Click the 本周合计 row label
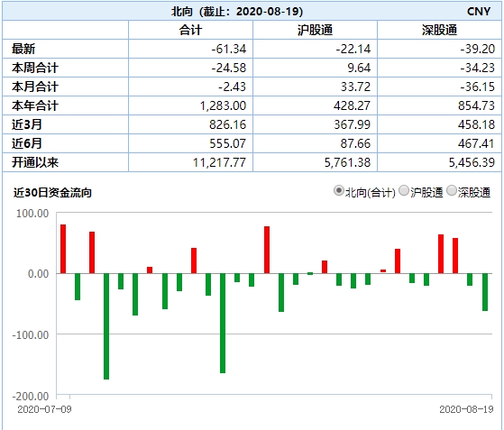 point(35,68)
